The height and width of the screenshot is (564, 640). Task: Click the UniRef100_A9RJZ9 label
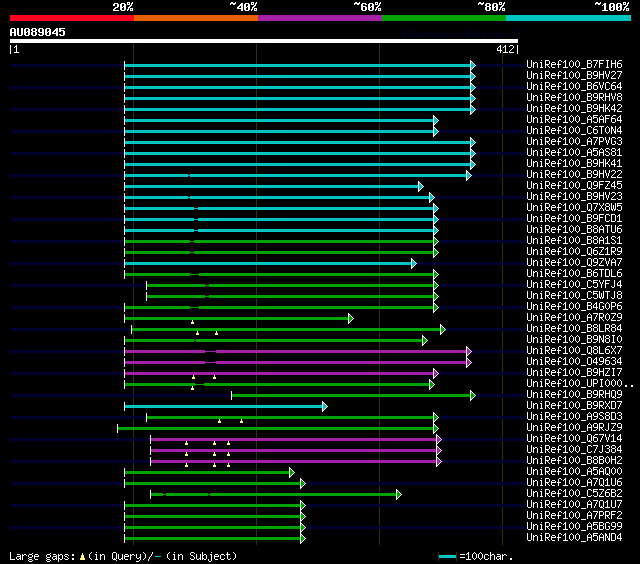(574, 428)
